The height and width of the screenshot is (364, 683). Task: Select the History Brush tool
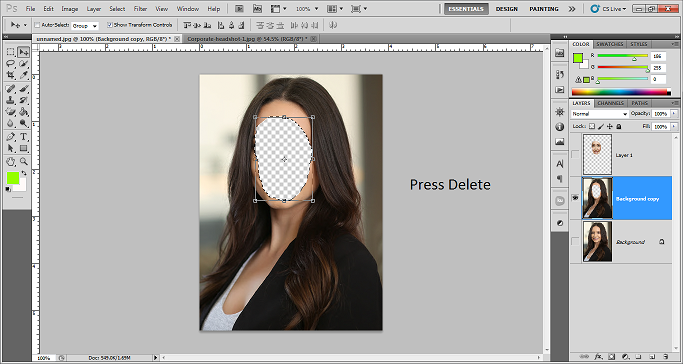[24, 100]
